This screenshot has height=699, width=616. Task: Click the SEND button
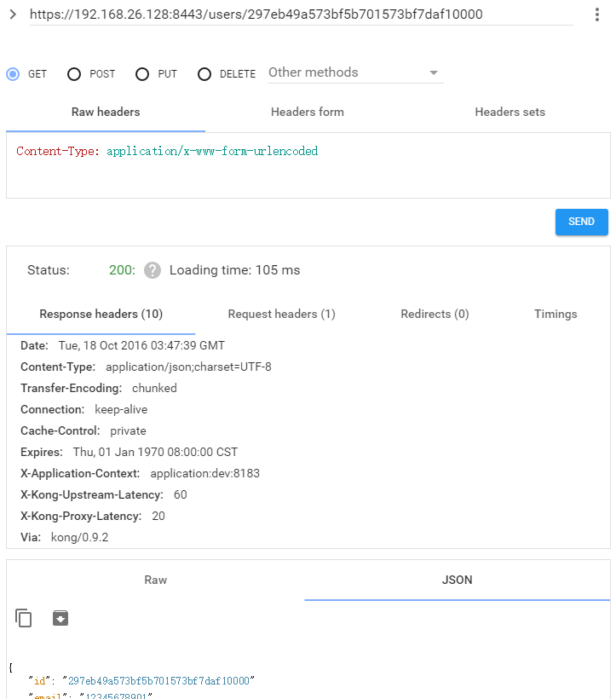(581, 222)
